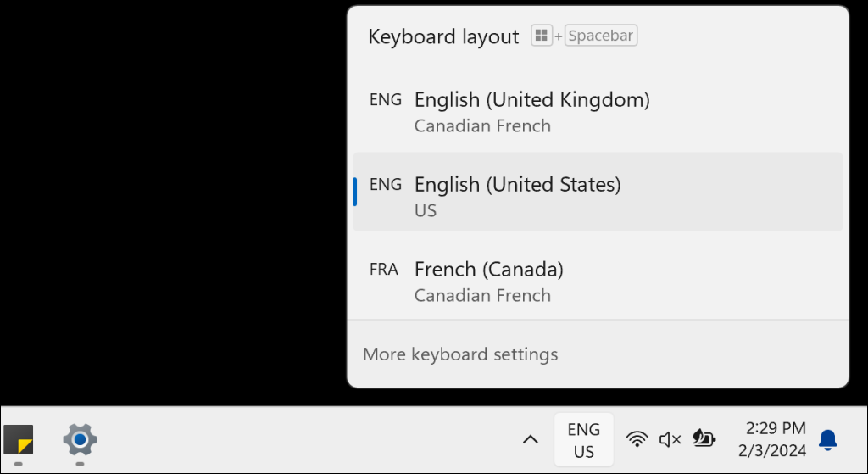
Task: Click the Windows logo key icon in shortcut hint
Action: pyautogui.click(x=542, y=36)
